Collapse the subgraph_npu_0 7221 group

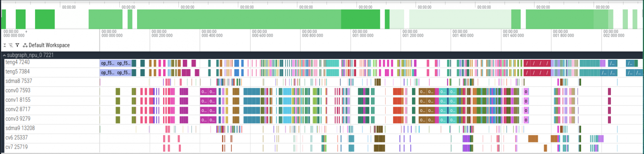pos(5,55)
